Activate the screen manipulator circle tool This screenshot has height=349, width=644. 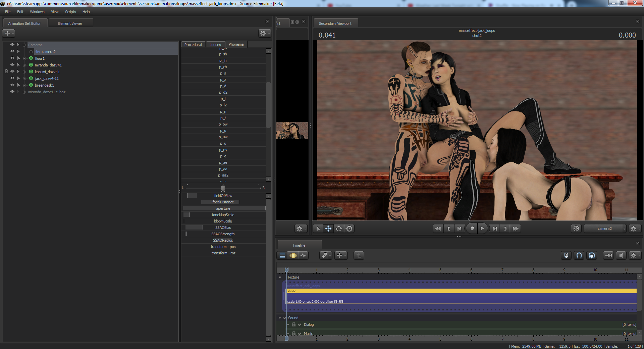coord(349,229)
